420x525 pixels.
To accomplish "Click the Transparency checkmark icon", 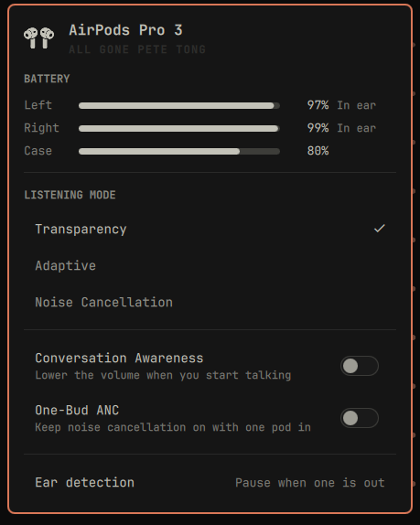I will pos(380,229).
